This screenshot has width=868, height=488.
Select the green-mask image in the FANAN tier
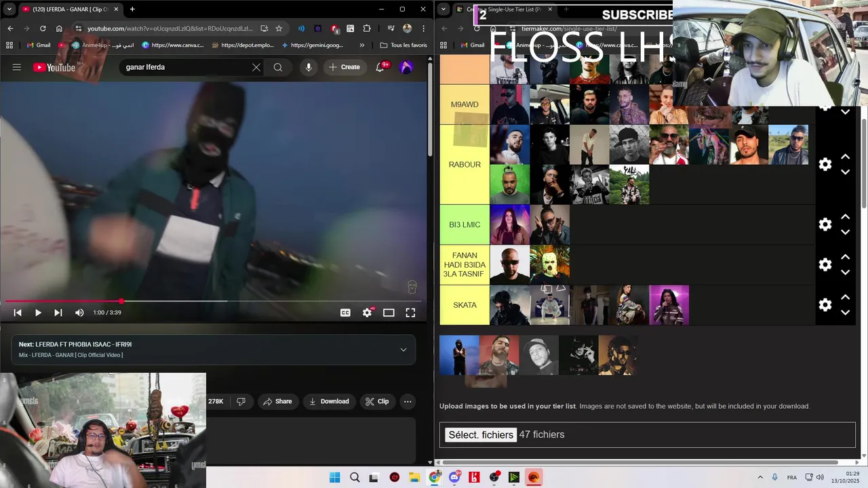pos(549,264)
